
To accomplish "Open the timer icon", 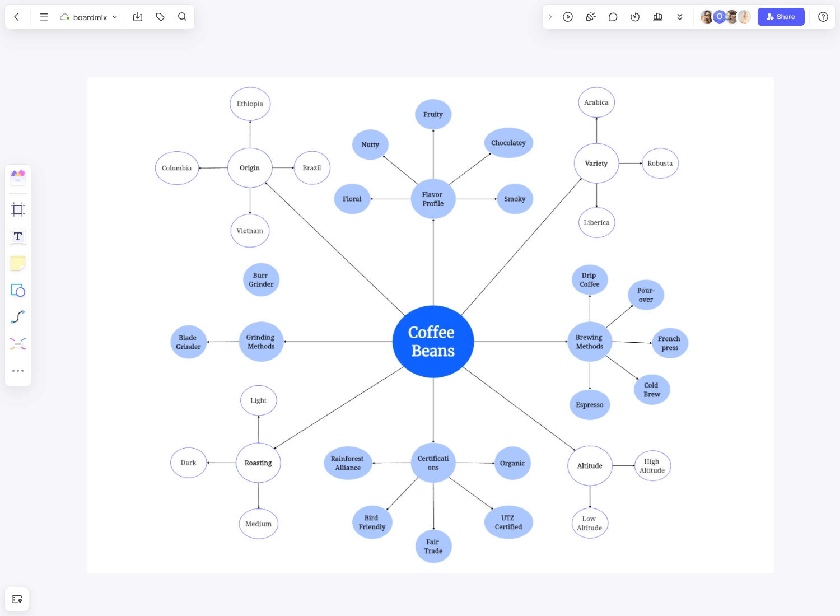I will (635, 17).
